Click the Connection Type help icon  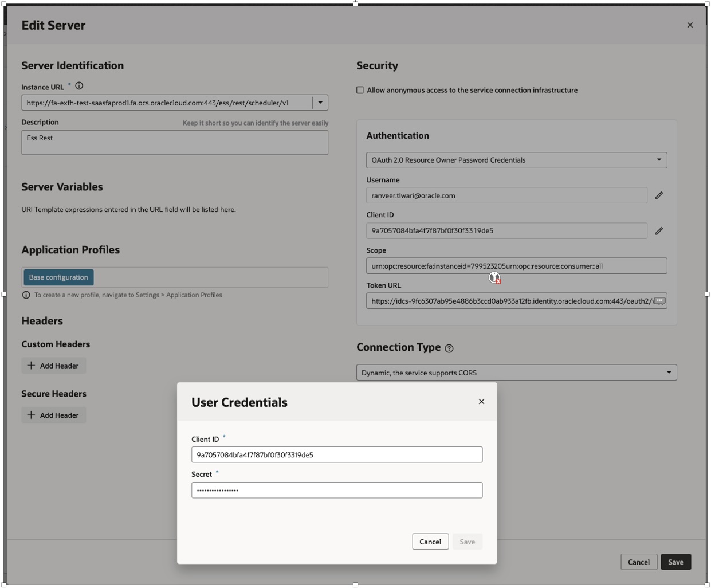[x=449, y=348]
